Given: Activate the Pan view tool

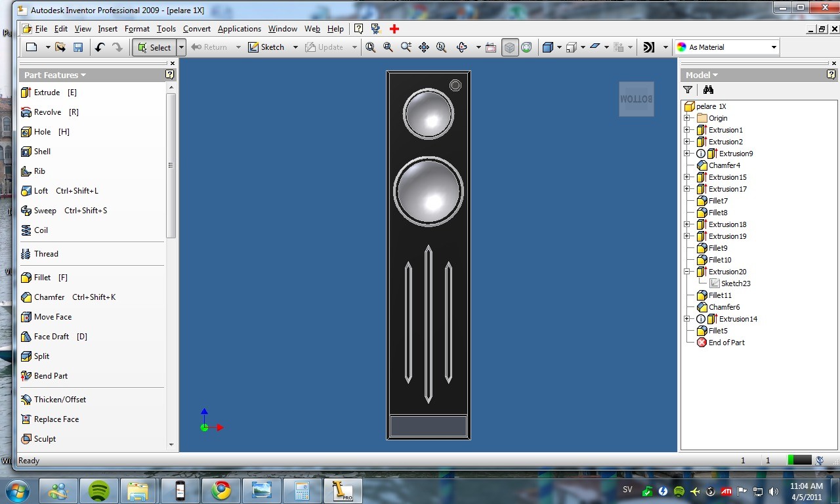Looking at the screenshot, I should tap(424, 47).
